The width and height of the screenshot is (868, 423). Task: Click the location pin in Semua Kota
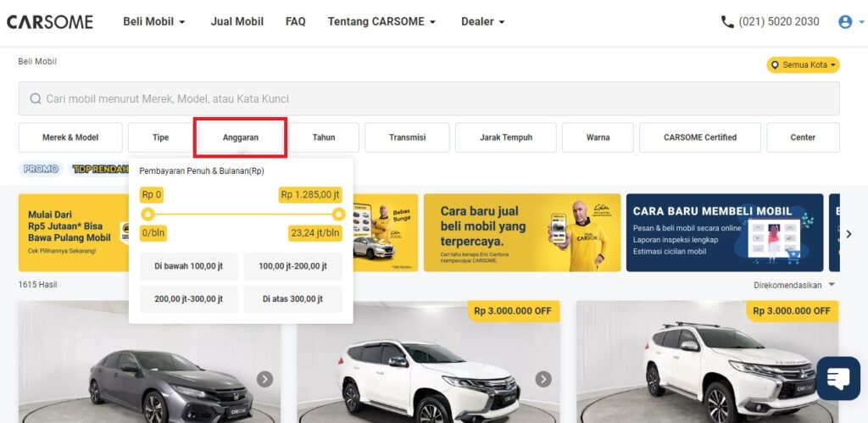point(775,64)
